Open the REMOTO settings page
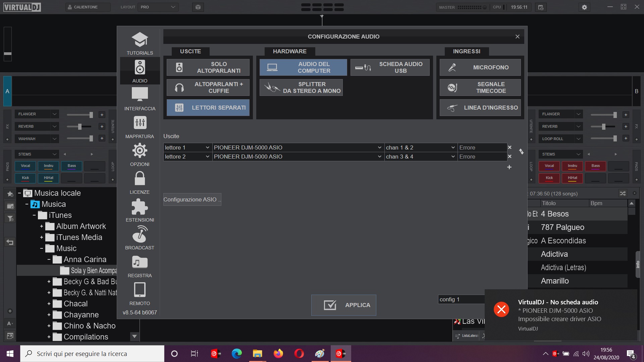This screenshot has width=644, height=362. pyautogui.click(x=140, y=294)
